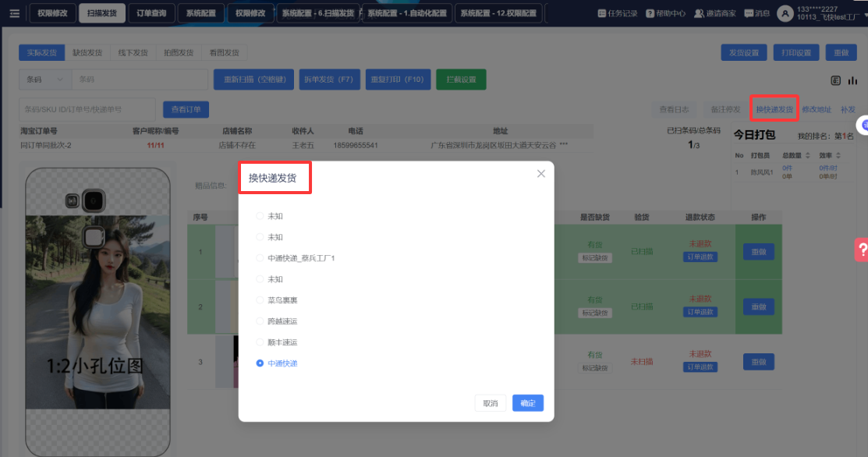
Task: Select the 跨越速运 courier option
Action: (x=277, y=321)
